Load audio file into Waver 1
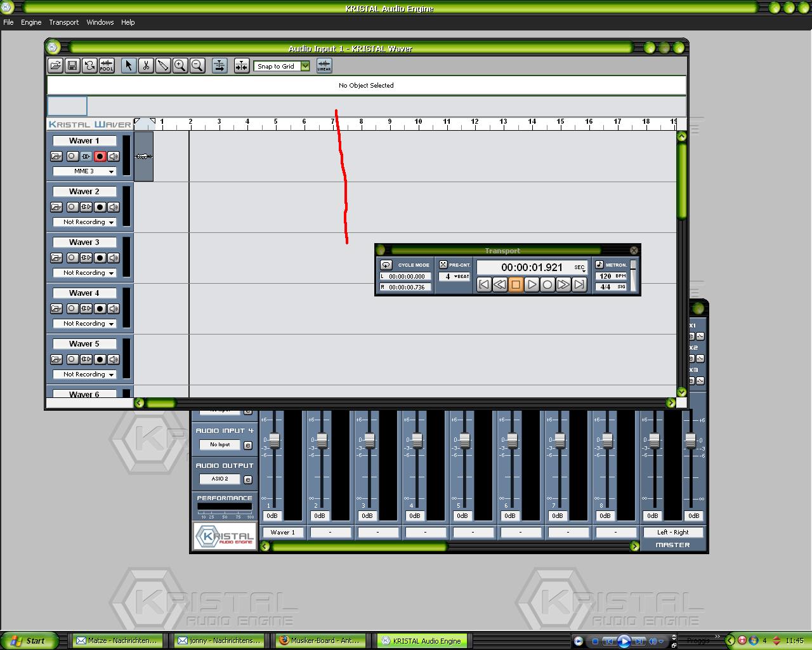812x650 pixels. point(56,156)
